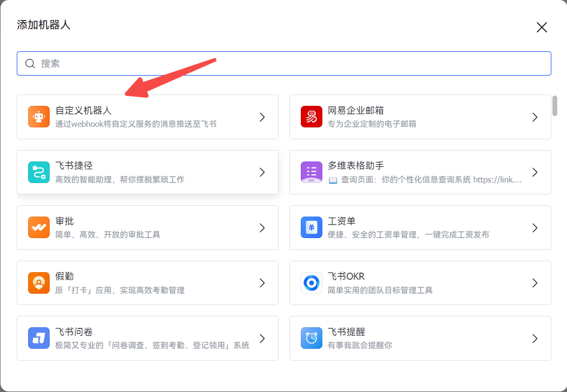Click the 工资单 title

(x=341, y=221)
